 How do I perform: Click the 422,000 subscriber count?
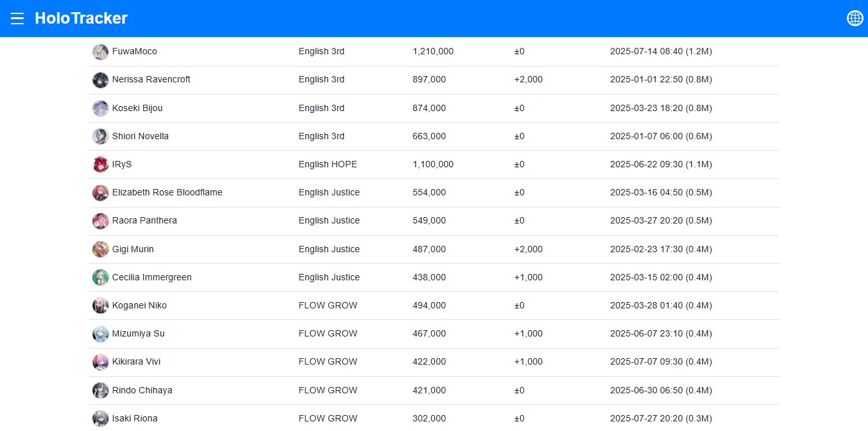(x=429, y=361)
